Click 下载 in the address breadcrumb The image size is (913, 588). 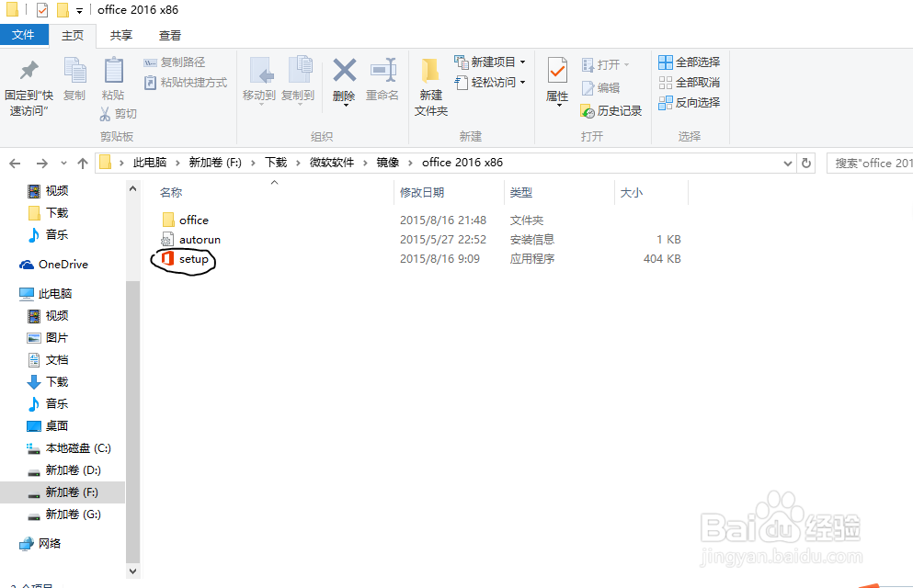pos(276,163)
